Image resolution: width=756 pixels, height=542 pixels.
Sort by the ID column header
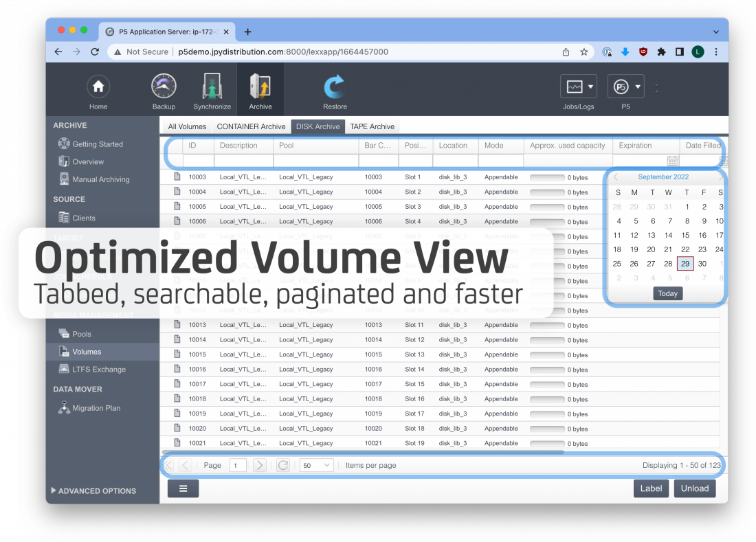pyautogui.click(x=198, y=146)
